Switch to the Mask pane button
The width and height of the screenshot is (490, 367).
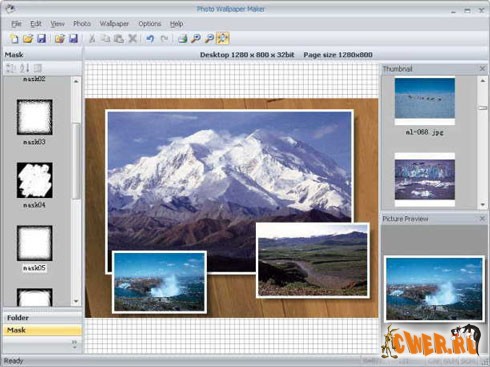[x=42, y=330]
